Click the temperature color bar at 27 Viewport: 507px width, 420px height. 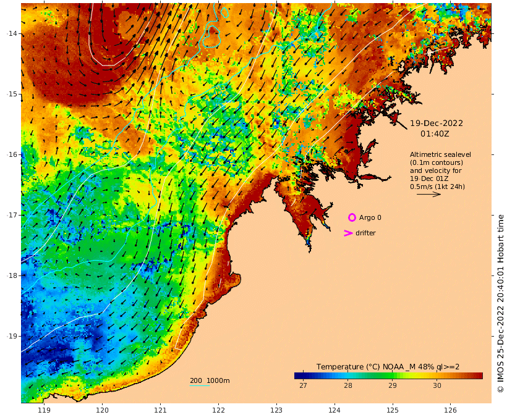point(303,376)
